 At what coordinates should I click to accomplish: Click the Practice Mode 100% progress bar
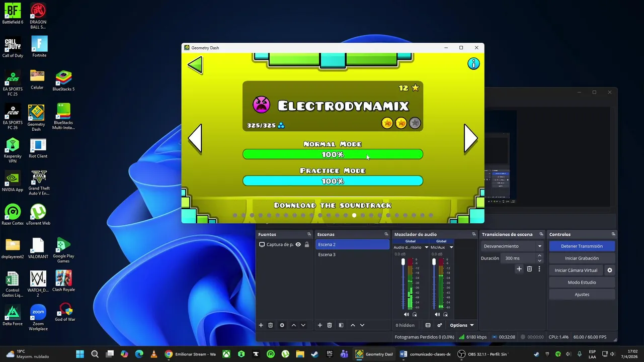click(x=333, y=181)
